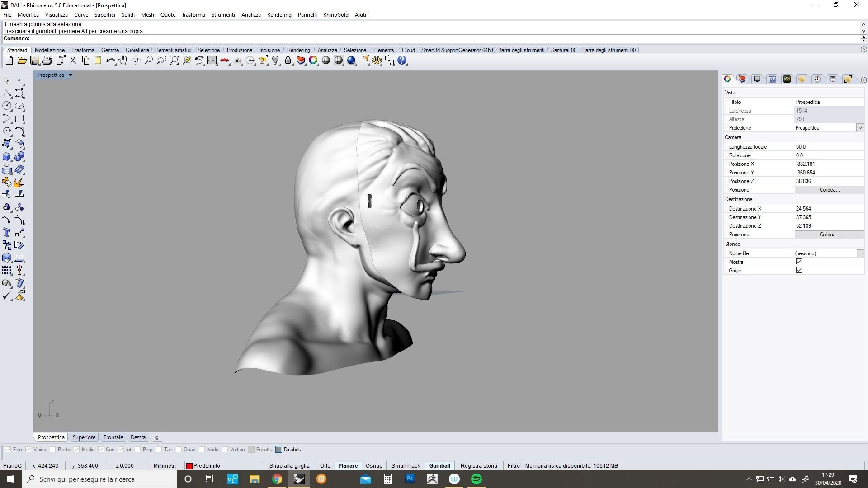This screenshot has width=868, height=488.
Task: Click the rectangular array grid icon
Action: [7, 270]
